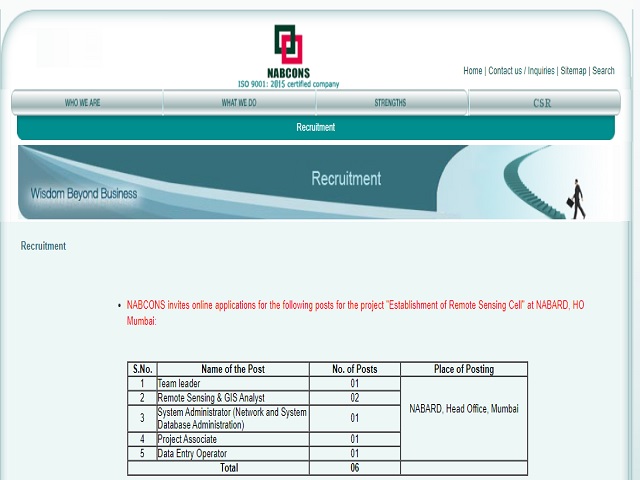Viewport: 640px width, 480px height.
Task: Click the teal Recruitment title bar
Action: pyautogui.click(x=315, y=128)
